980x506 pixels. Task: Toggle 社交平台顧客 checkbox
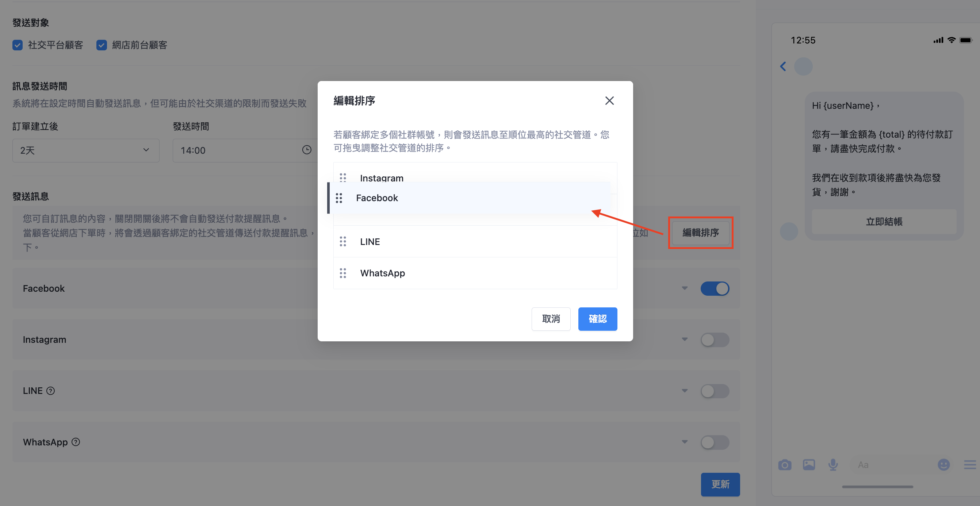[18, 45]
